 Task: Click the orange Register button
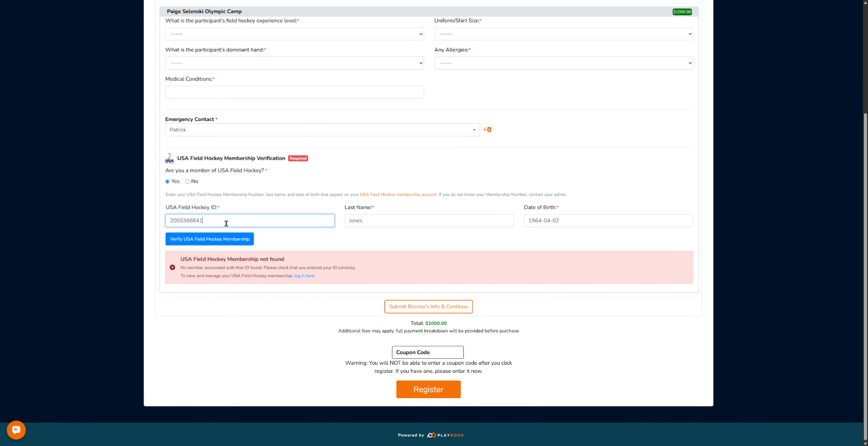click(x=428, y=390)
